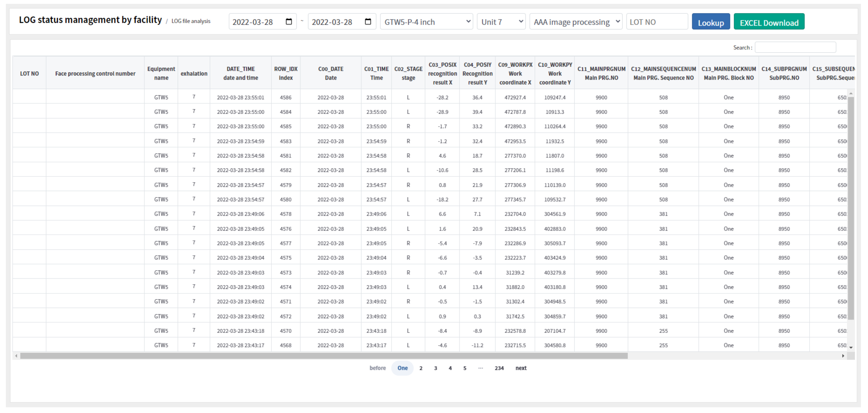This screenshot has width=868, height=413.
Task: Open the start date calendar picker icon
Action: point(288,22)
